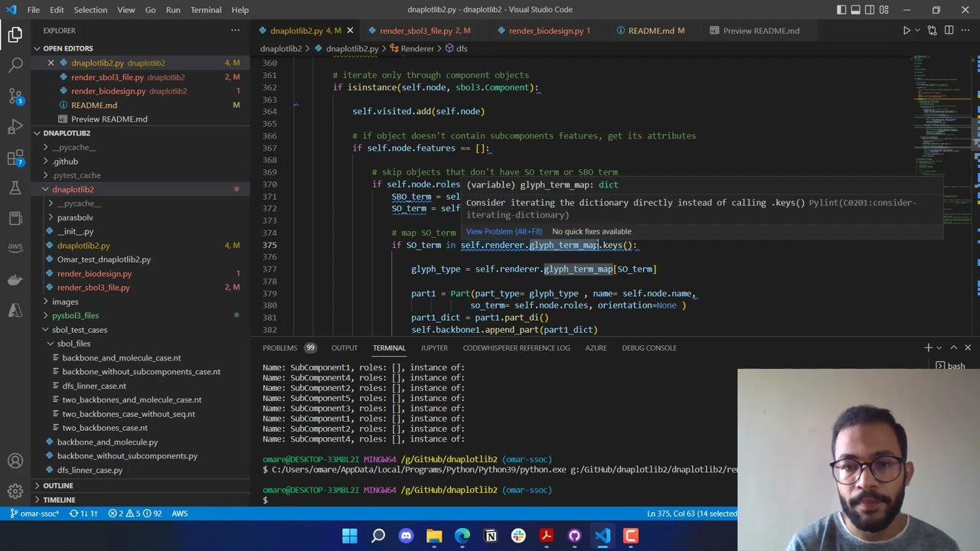980x551 pixels.
Task: Open Slack from the taskbar
Action: pyautogui.click(x=518, y=536)
